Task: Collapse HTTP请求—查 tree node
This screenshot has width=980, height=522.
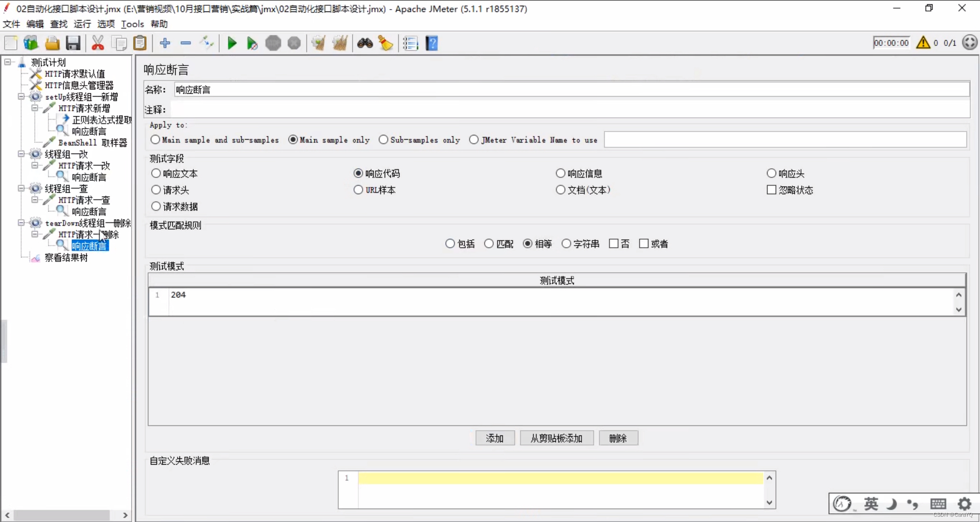Action: click(x=34, y=200)
